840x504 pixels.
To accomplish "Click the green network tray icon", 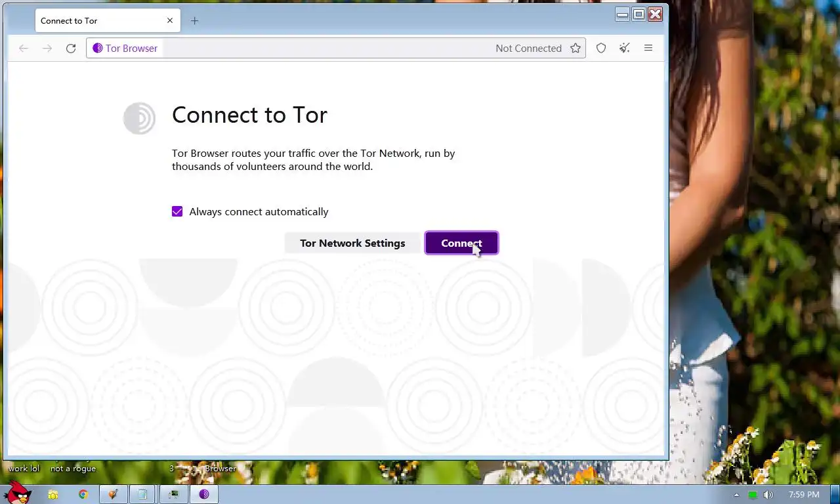I will point(753,495).
